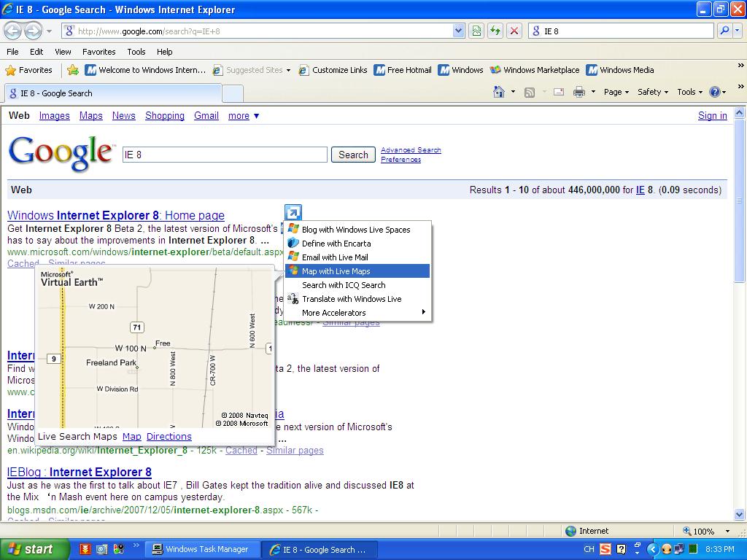
Task: Open IEBlog : Internet Explorer 8 result
Action: pyautogui.click(x=79, y=472)
